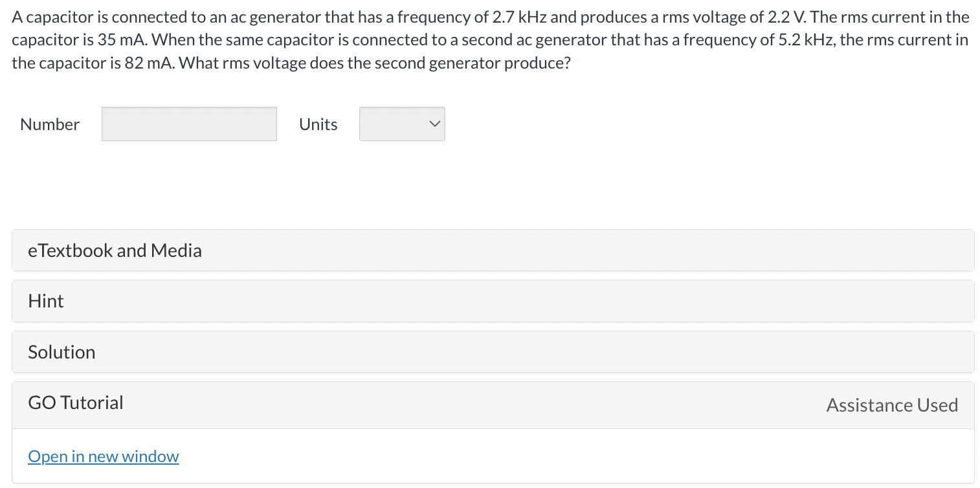Image resolution: width=980 pixels, height=488 pixels.
Task: Open the Solution section
Action: 493,352
